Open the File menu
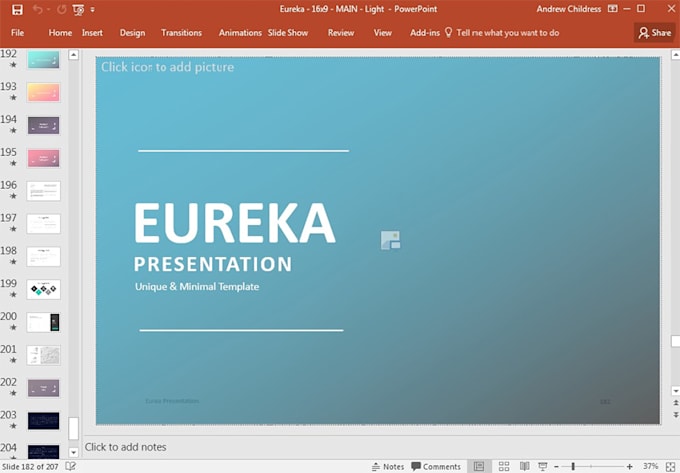680x473 pixels. click(17, 33)
